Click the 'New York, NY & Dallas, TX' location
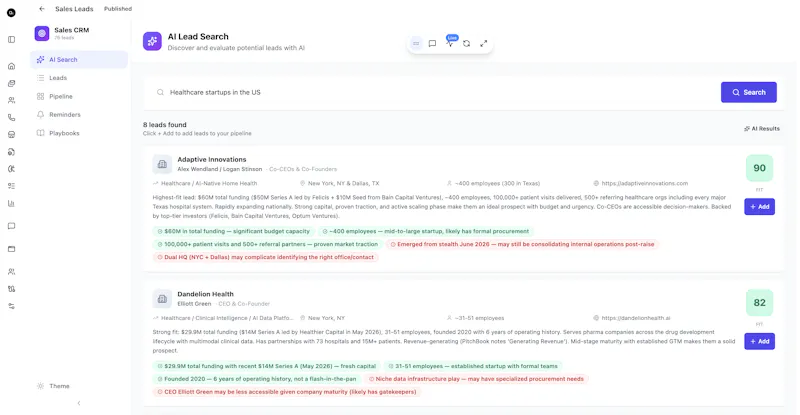Image resolution: width=800 pixels, height=415 pixels. point(343,183)
